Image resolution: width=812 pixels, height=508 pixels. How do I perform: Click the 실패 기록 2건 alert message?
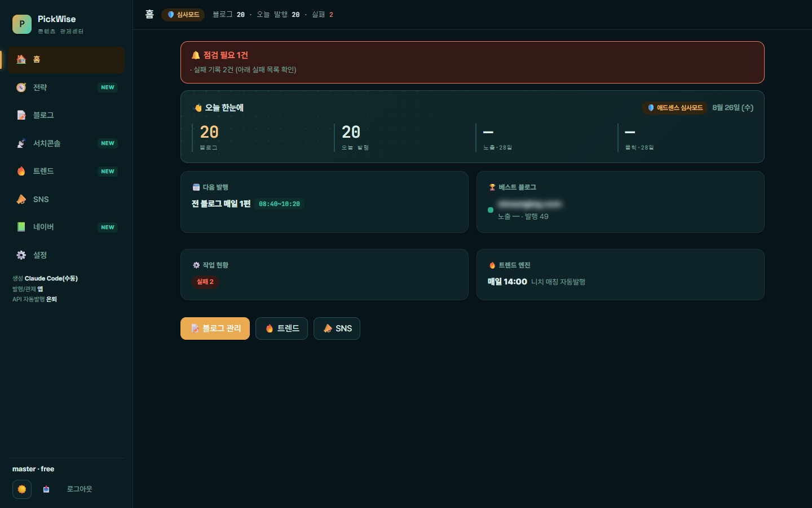[x=243, y=70]
